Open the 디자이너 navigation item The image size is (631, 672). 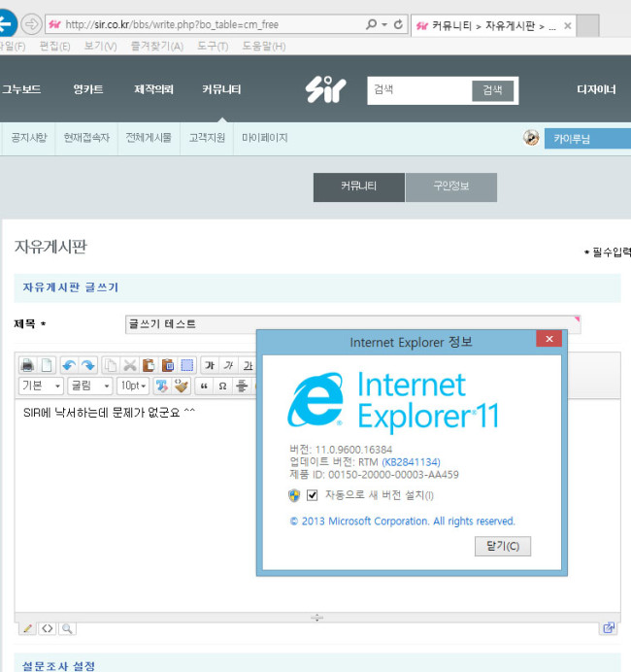596,89
